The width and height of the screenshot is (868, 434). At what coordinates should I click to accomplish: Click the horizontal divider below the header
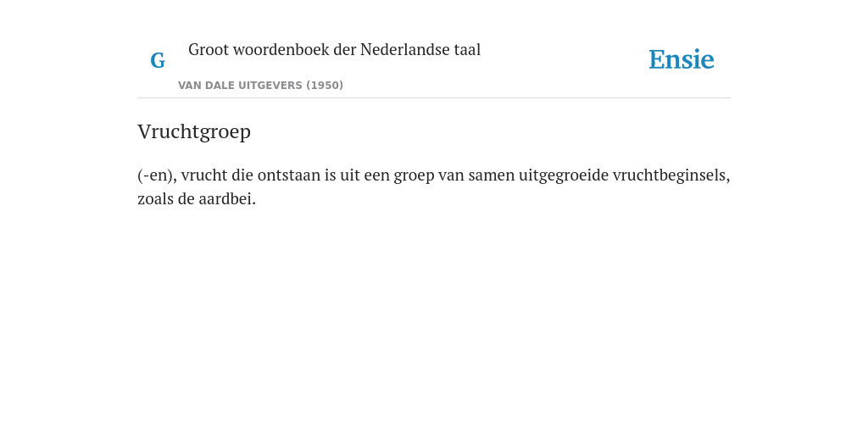(434, 98)
